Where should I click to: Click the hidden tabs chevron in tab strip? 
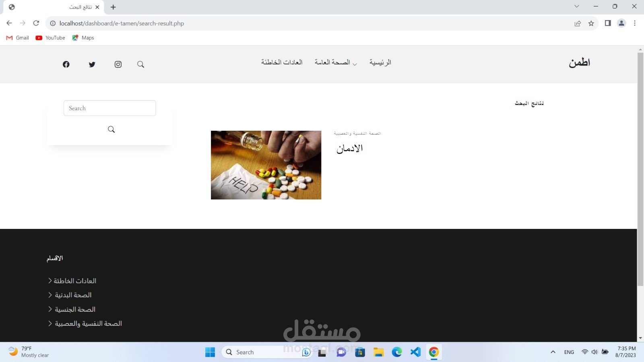click(x=576, y=6)
